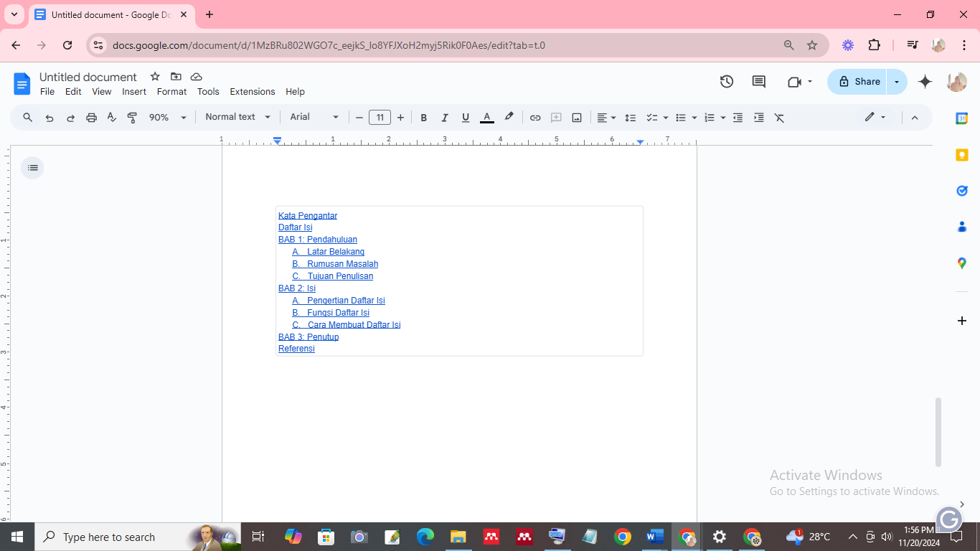Click the font size field showing 11
Viewport: 980px width, 551px height.
click(380, 118)
